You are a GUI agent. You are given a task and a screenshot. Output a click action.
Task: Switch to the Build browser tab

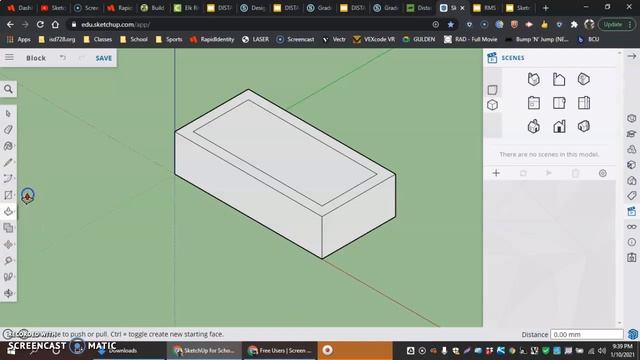tap(152, 8)
